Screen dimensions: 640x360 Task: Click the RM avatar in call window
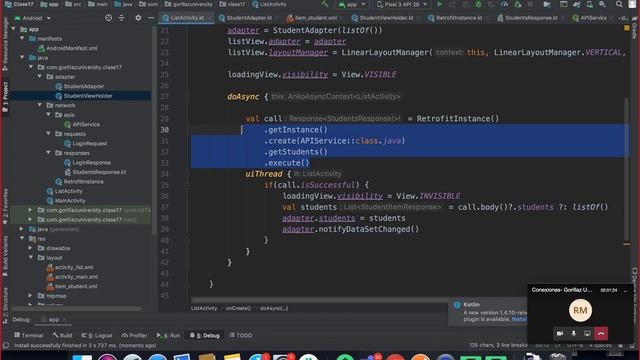click(x=580, y=310)
